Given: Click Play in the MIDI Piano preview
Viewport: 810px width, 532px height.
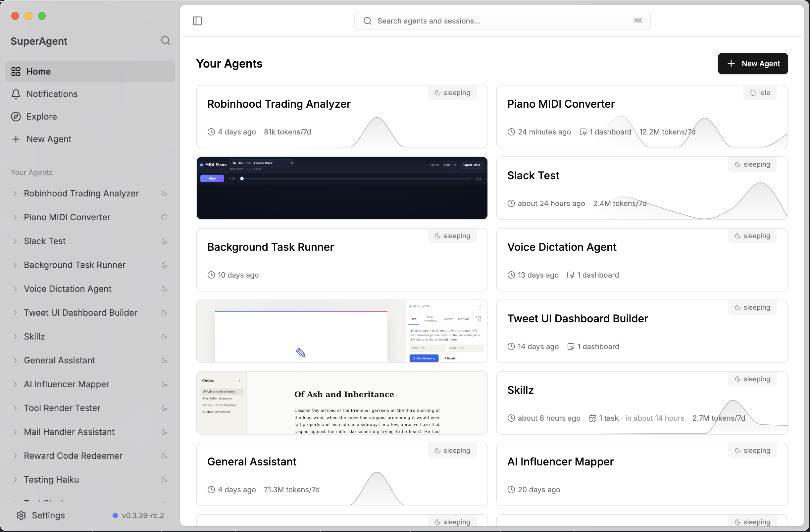Looking at the screenshot, I should 212,178.
